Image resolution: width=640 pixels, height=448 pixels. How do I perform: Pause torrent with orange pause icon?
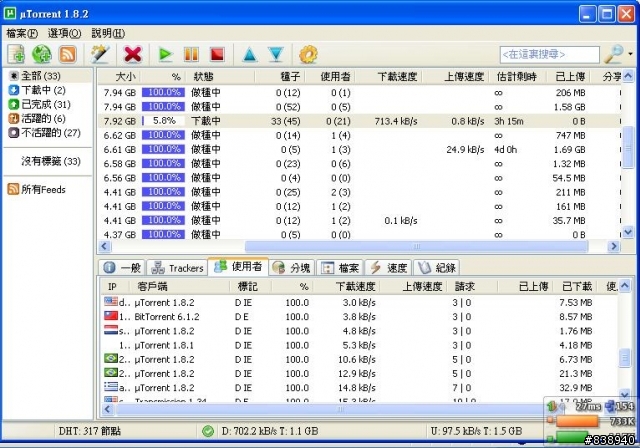191,54
